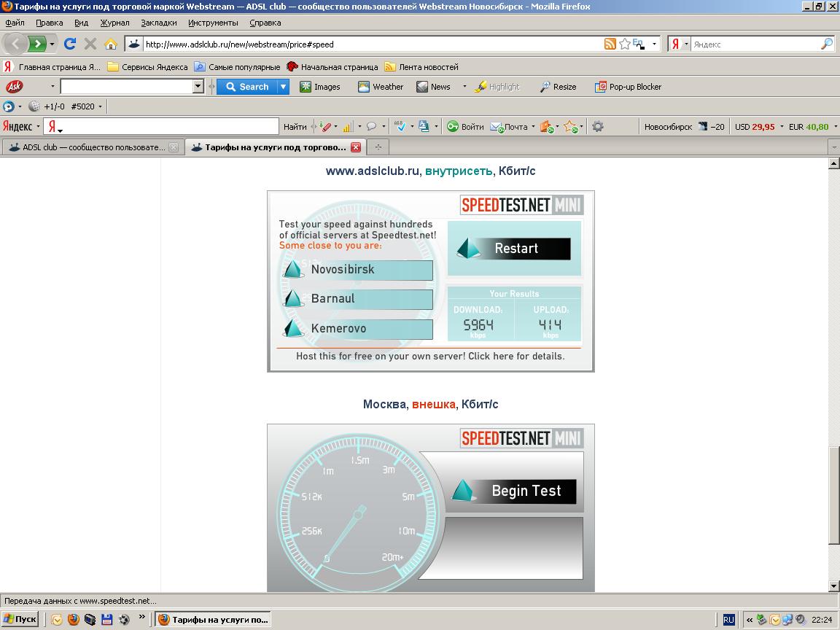
Task: Go back with the browser Back arrow
Action: pos(15,44)
